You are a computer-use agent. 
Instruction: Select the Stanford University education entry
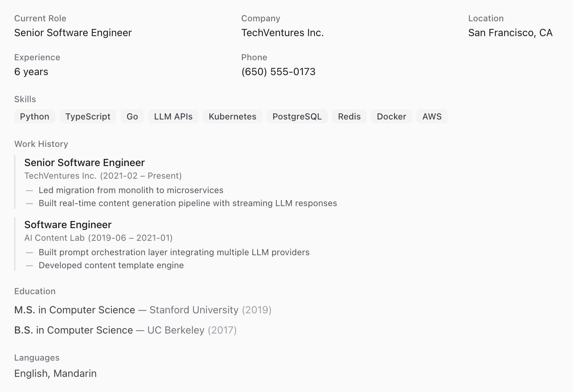coord(143,310)
